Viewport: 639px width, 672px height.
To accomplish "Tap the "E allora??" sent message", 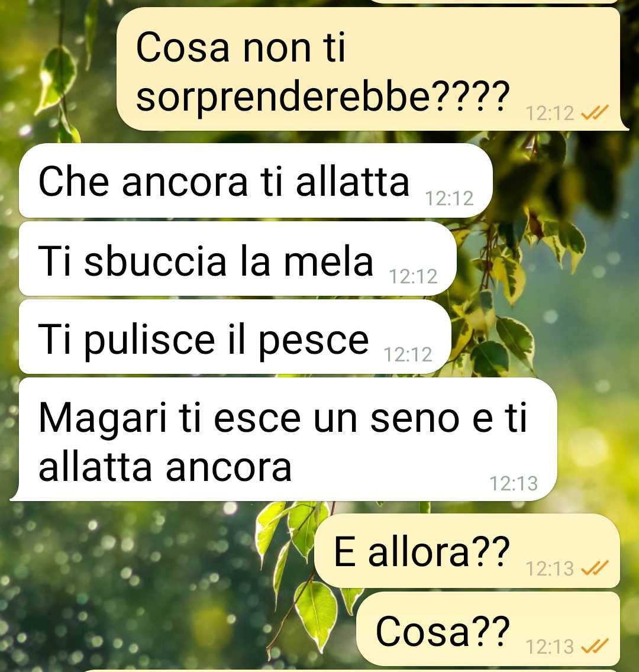I will (467, 551).
